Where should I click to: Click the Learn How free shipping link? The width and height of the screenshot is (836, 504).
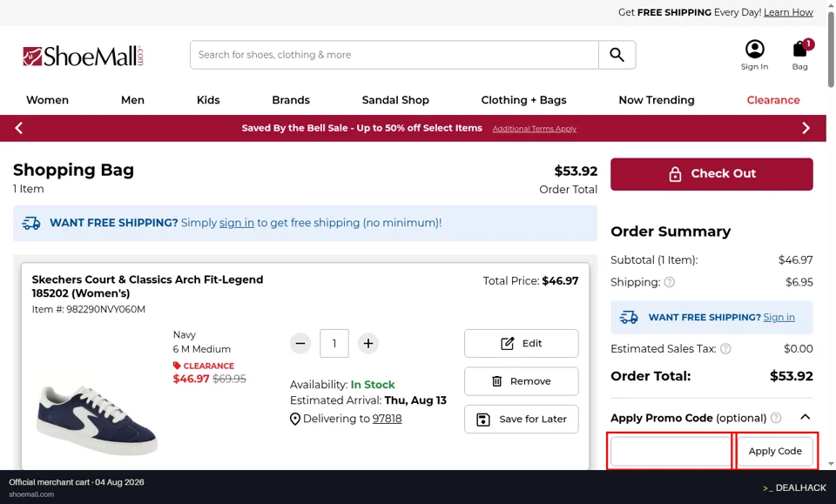point(789,12)
